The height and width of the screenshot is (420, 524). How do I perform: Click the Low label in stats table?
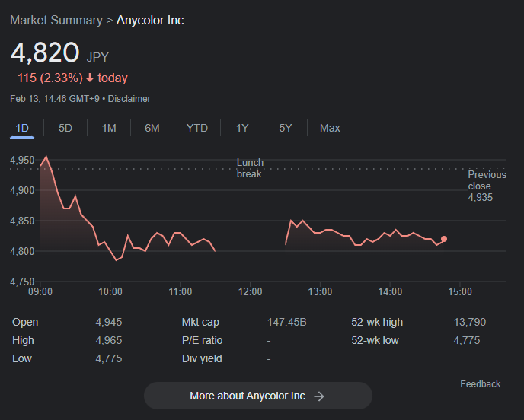tap(22, 359)
